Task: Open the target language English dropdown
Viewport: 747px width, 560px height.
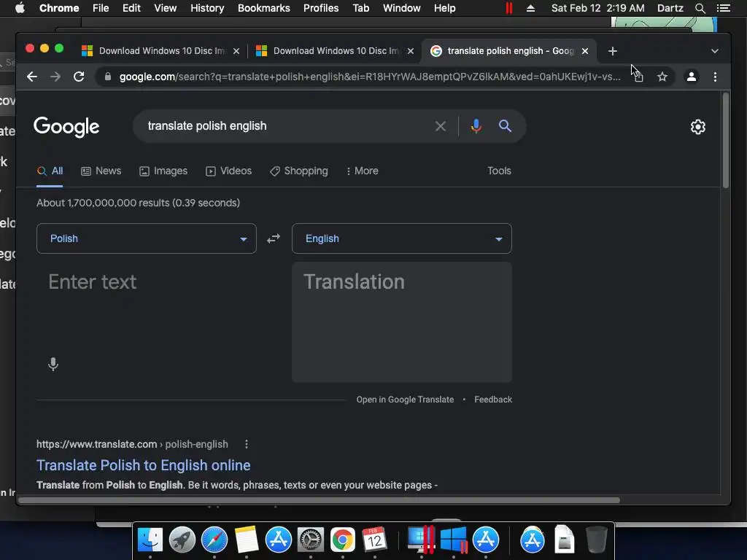Action: pyautogui.click(x=402, y=238)
